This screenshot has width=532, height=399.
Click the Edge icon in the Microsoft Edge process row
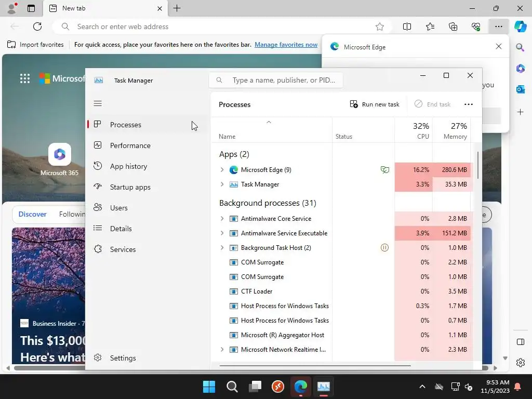click(234, 170)
